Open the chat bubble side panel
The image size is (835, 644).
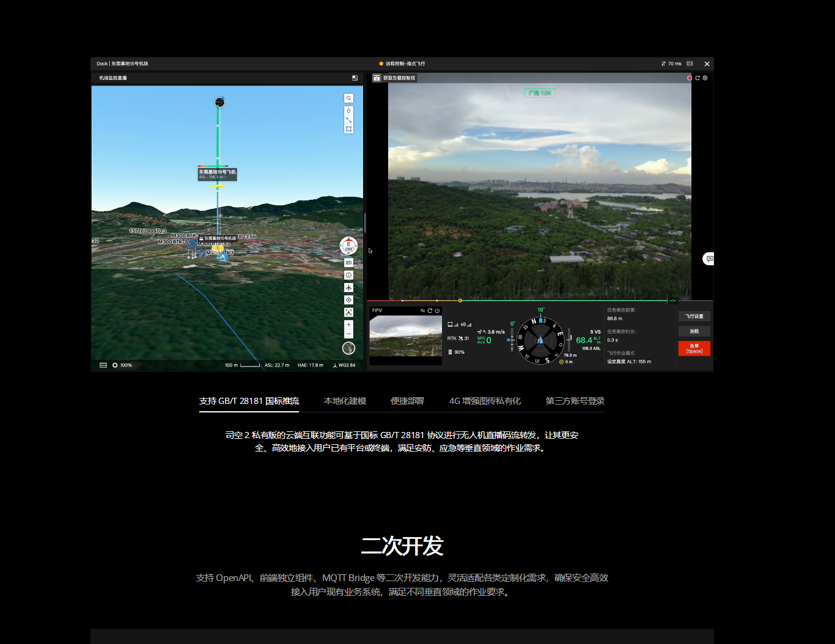coord(709,259)
